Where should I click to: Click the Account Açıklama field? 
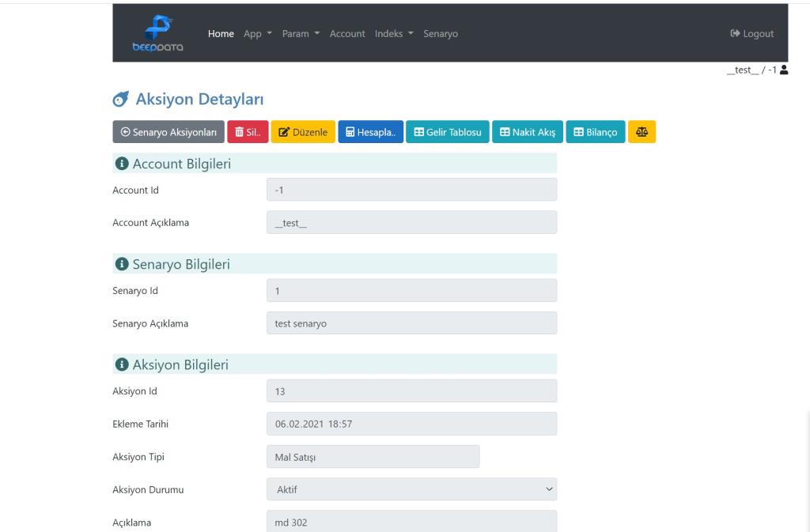[x=411, y=222]
